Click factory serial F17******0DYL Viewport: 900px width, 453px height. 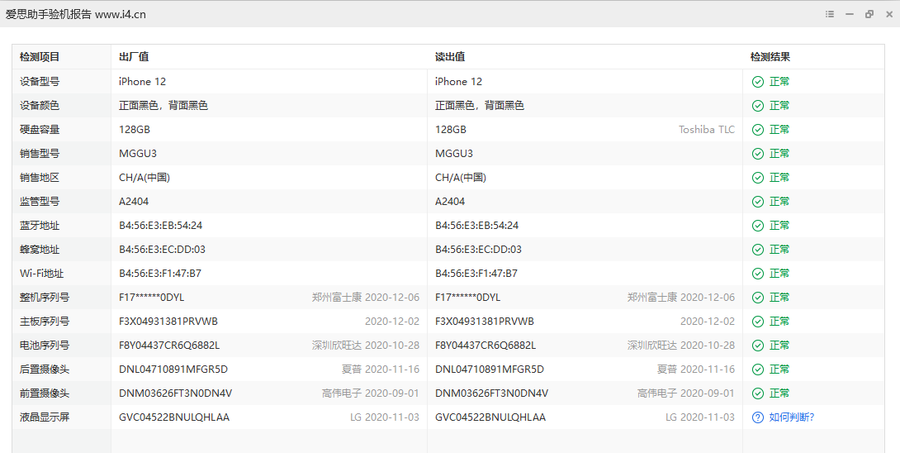[152, 297]
